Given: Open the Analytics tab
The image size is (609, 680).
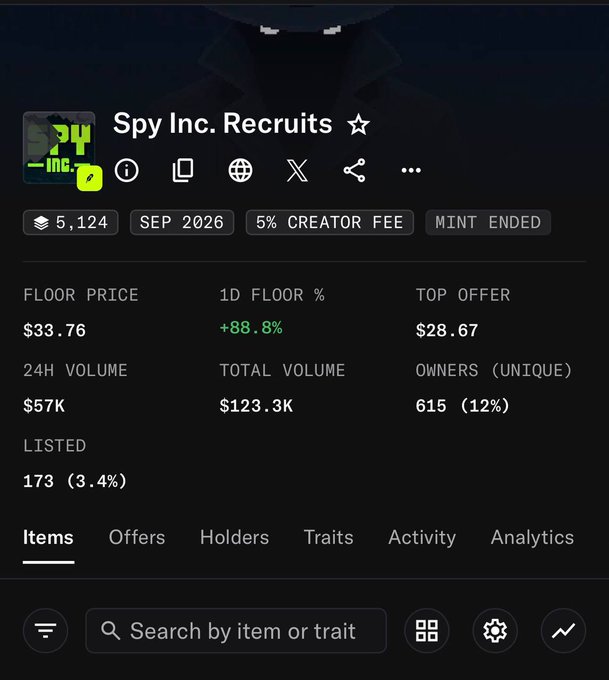Looking at the screenshot, I should click(x=532, y=538).
